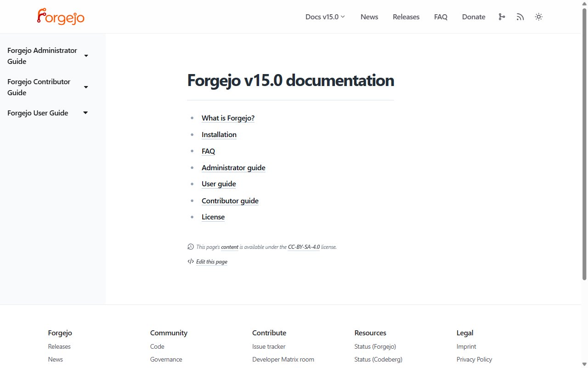Open the RSS feed icon
This screenshot has width=588, height=368.
[x=520, y=17]
